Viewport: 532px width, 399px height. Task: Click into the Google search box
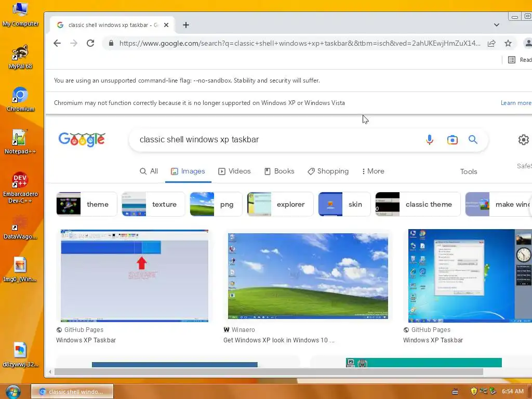click(278, 139)
